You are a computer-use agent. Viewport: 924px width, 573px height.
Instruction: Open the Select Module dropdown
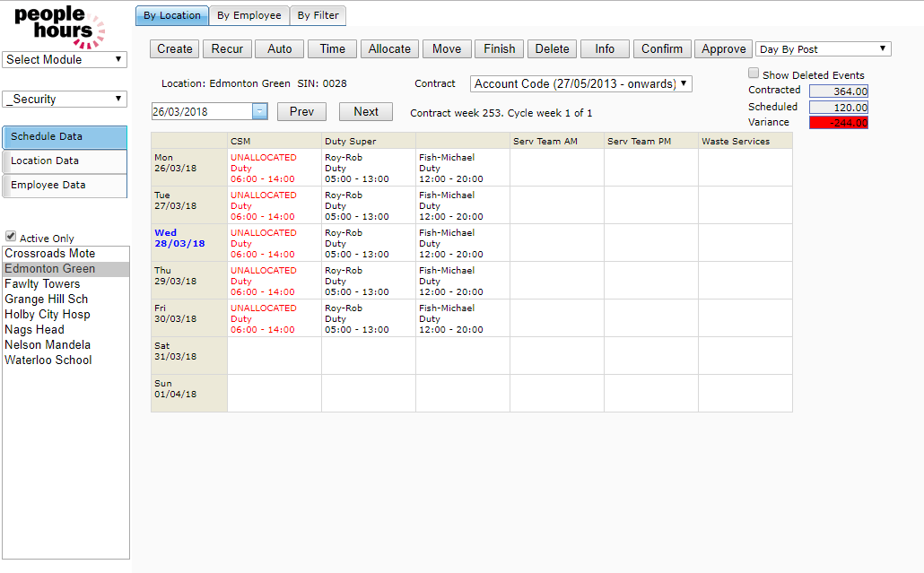pos(65,60)
